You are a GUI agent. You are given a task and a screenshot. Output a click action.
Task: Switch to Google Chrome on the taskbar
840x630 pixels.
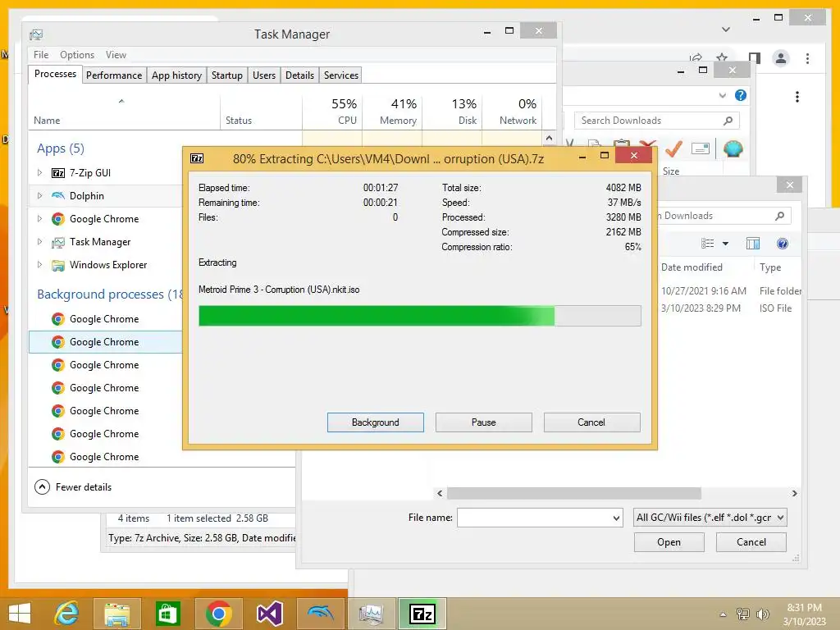point(218,614)
